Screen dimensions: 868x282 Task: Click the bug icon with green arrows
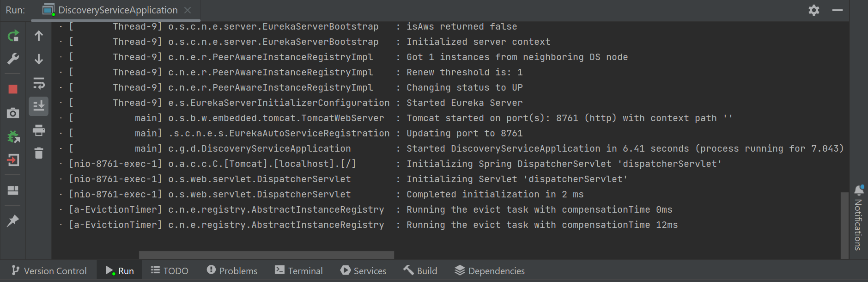(13, 137)
